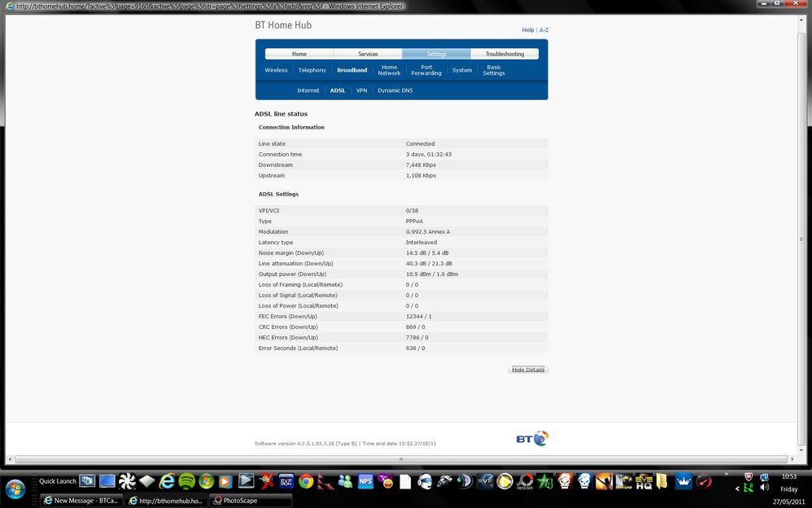This screenshot has width=812, height=508.
Task: Click the white fan icon in Quick Launch
Action: 127,481
